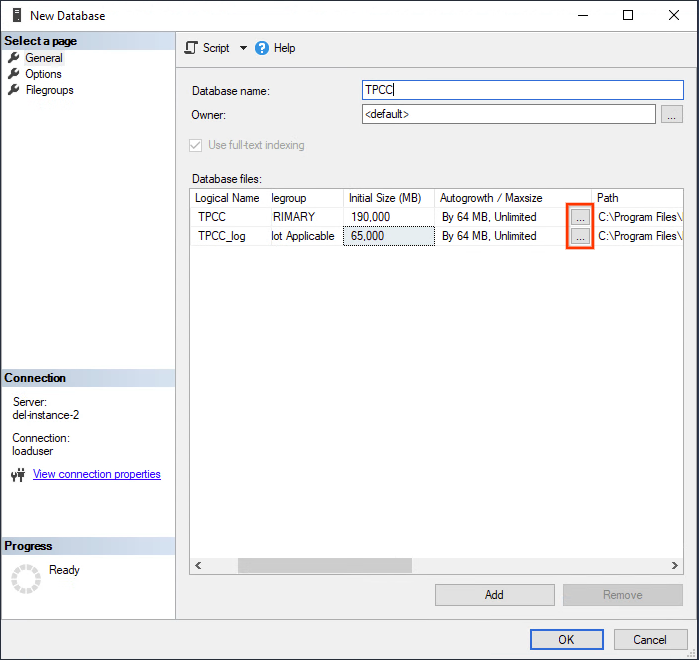Browse for owner with ellipsis button
Screen dimensions: 699x660
(672, 114)
